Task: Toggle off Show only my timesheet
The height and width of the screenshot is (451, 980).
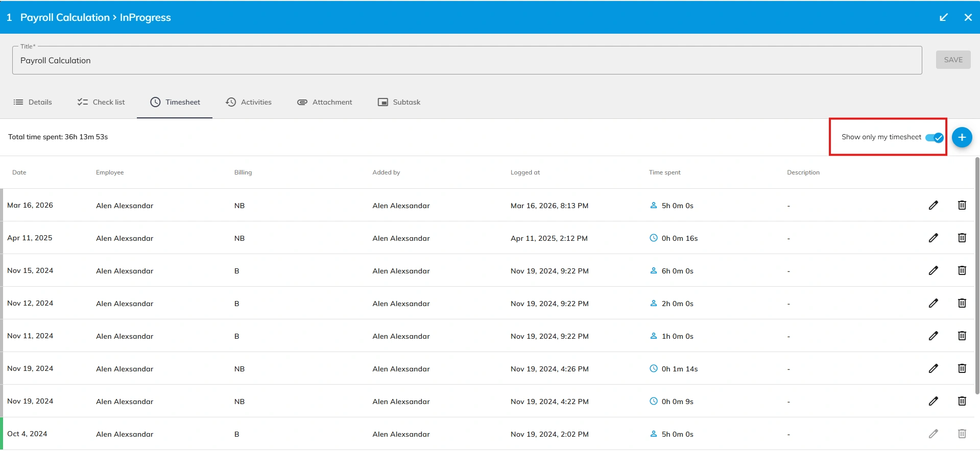Action: [934, 138]
